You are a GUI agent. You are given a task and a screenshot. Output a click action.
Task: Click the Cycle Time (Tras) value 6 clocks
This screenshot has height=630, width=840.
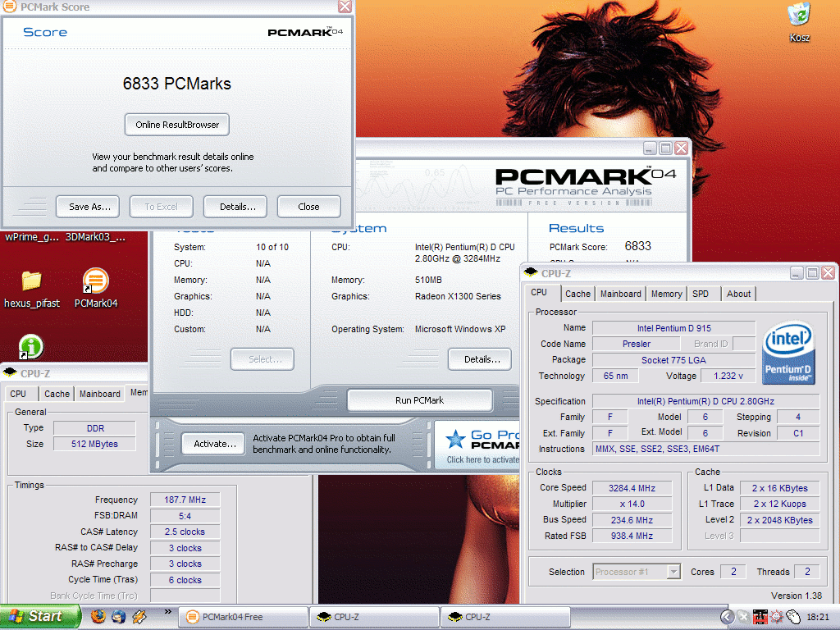coord(185,580)
